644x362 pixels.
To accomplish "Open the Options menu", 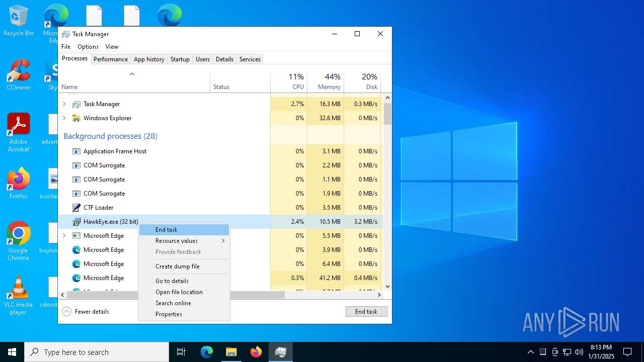I will pos(88,47).
